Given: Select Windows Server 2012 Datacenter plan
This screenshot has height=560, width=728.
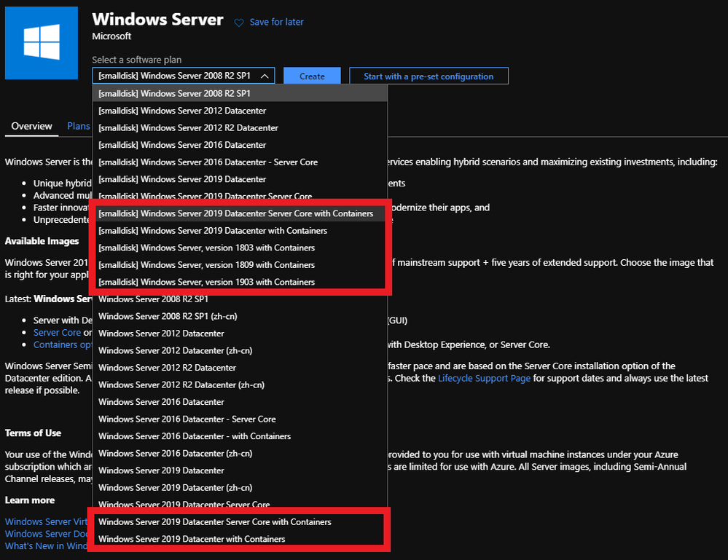Looking at the screenshot, I should 240,334.
